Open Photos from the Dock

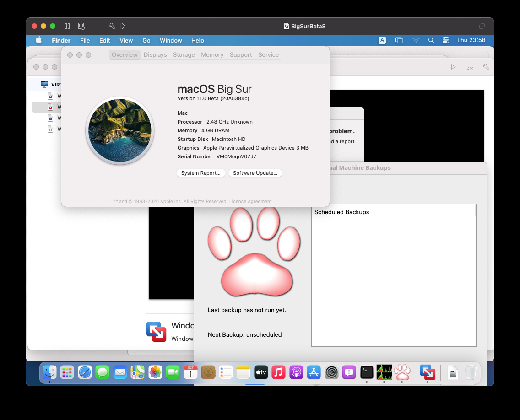155,372
